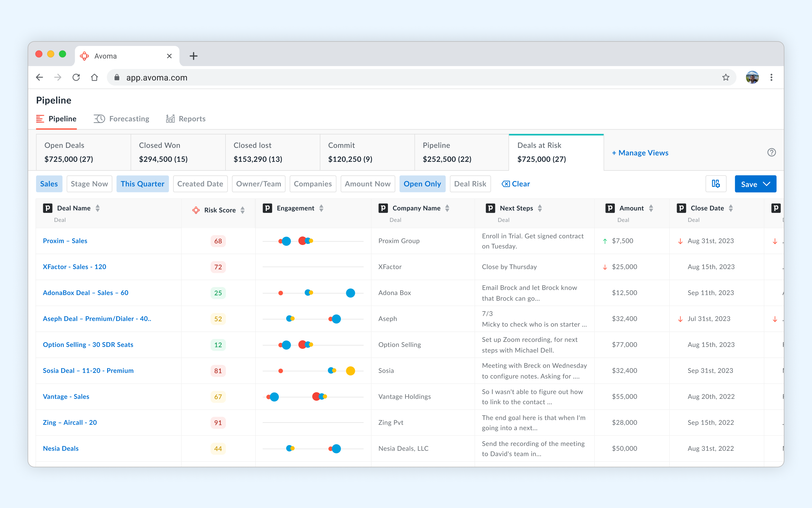Open the column layout settings icon
The width and height of the screenshot is (812, 508).
716,184
